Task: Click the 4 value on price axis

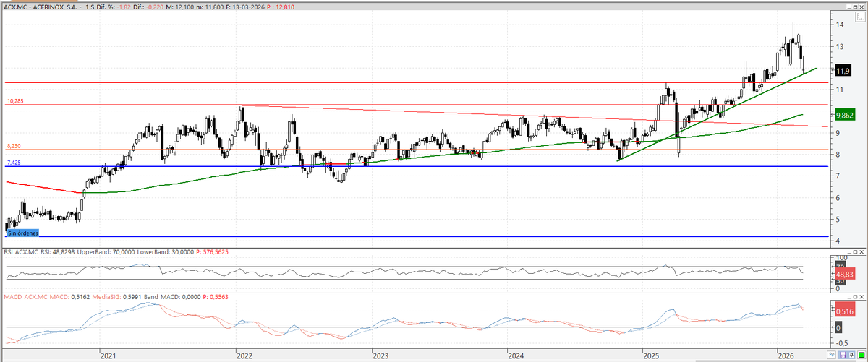Action: coord(839,241)
